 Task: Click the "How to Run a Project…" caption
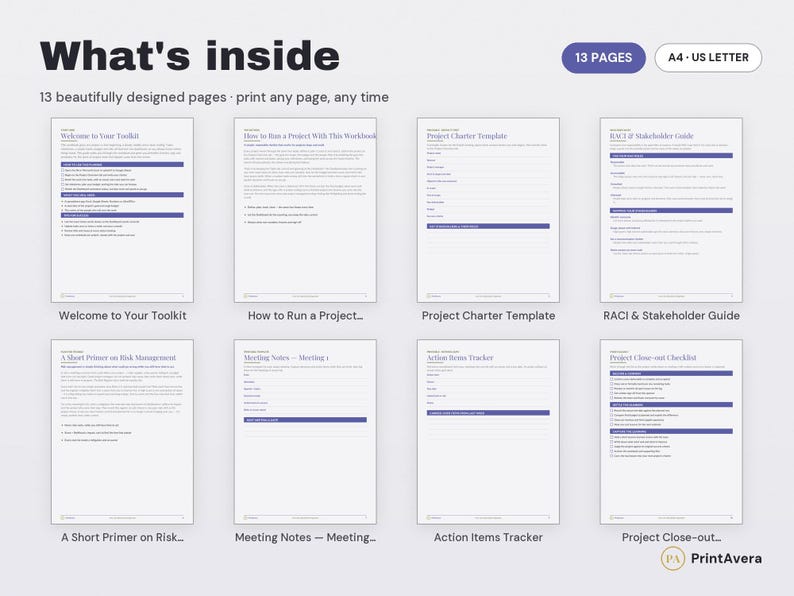pyautogui.click(x=305, y=316)
